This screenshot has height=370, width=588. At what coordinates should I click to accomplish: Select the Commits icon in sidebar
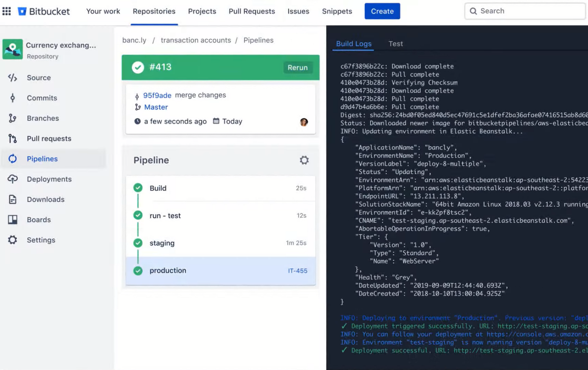tap(13, 98)
